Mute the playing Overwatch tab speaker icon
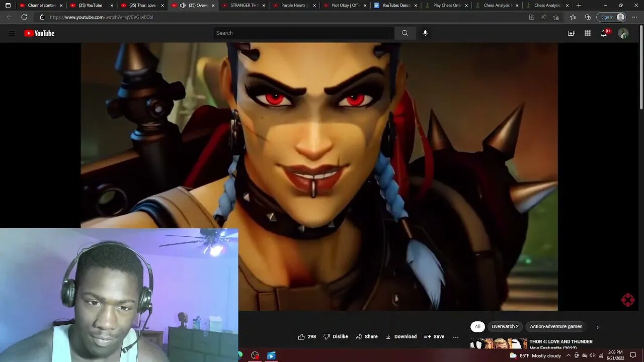 [183, 6]
